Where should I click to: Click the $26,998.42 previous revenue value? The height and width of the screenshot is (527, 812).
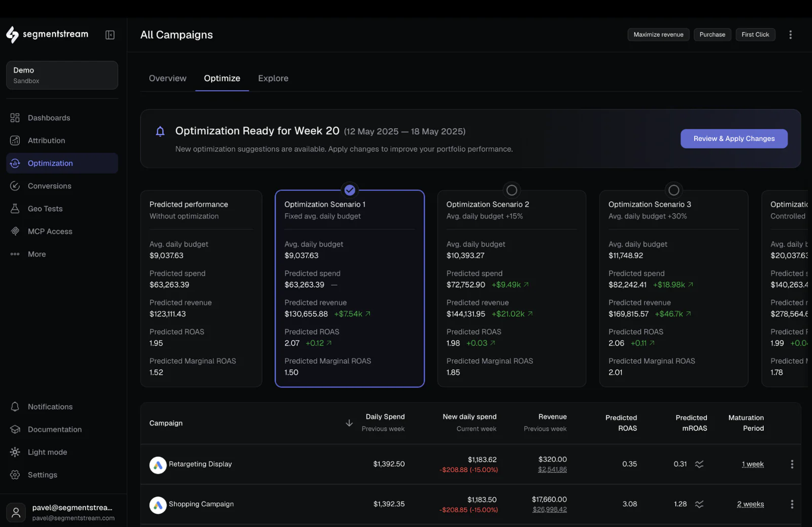pyautogui.click(x=550, y=510)
